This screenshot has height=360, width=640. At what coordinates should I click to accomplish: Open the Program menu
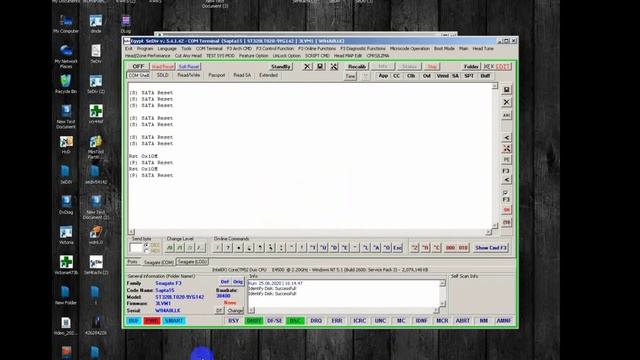coord(145,49)
